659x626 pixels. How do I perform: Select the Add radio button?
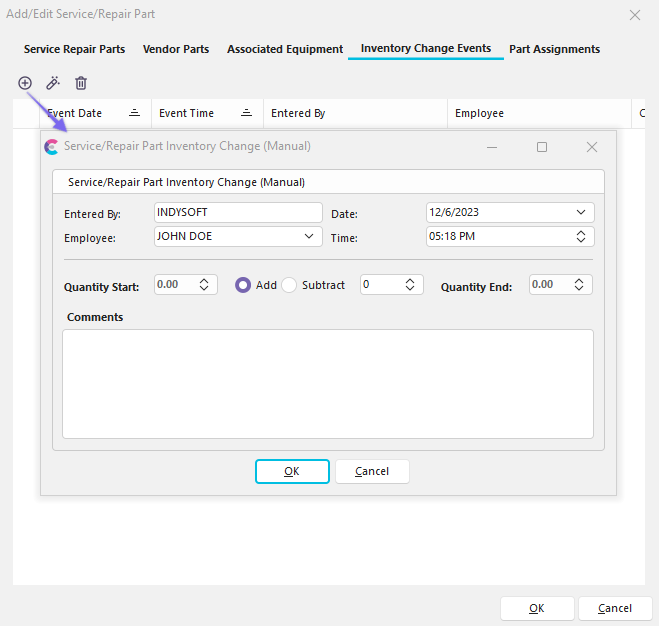click(x=243, y=285)
